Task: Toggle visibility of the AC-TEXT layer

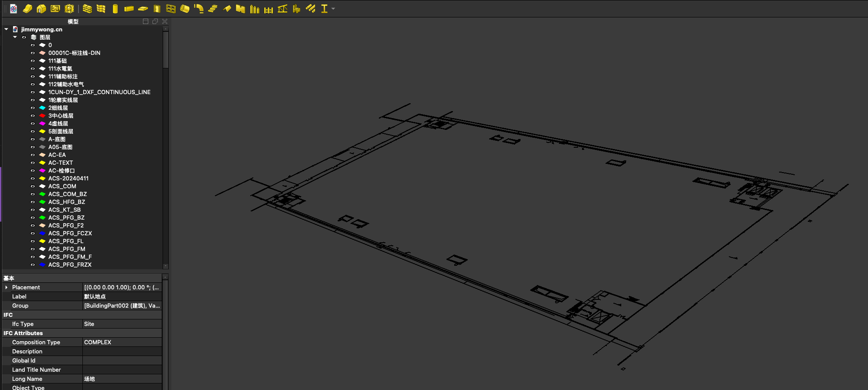Action: pos(33,163)
